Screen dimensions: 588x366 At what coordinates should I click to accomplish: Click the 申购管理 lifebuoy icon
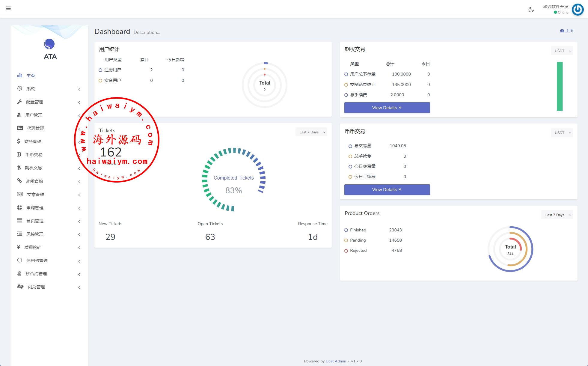[19, 207]
